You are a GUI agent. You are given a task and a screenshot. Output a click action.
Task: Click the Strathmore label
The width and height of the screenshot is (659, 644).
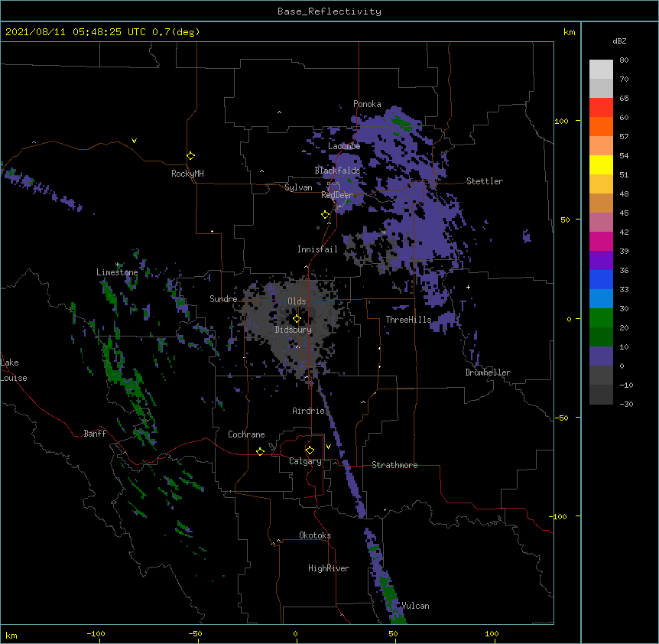pos(394,465)
